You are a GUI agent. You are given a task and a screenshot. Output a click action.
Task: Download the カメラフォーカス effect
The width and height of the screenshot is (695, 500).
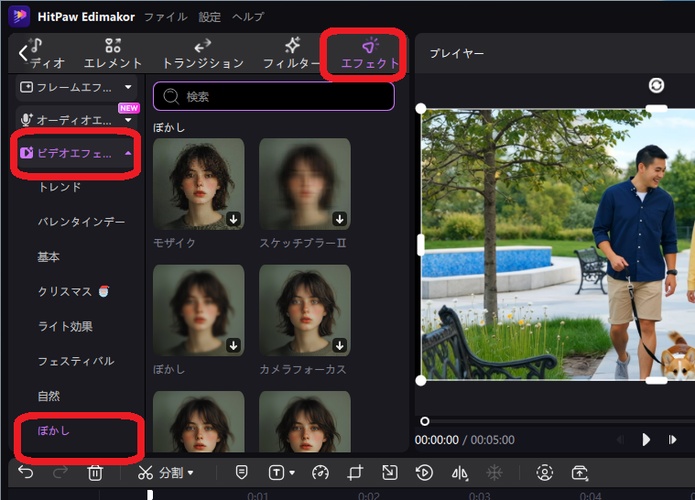click(340, 345)
